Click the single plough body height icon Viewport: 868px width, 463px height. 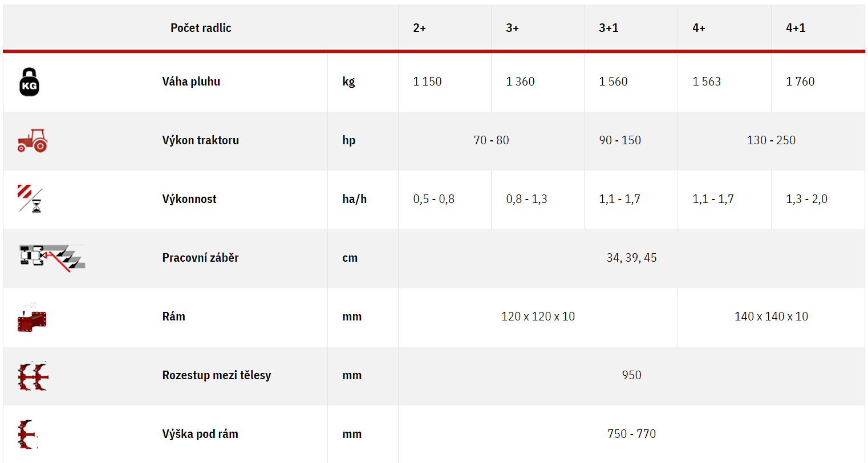click(27, 434)
